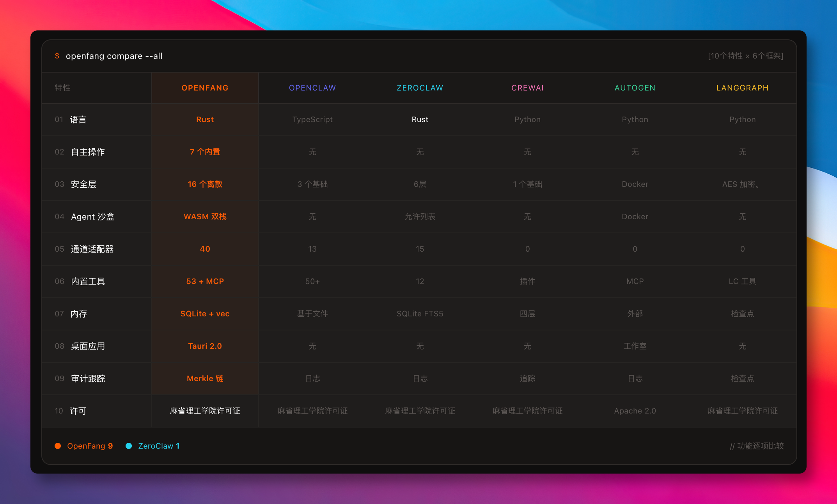Click row 04 Agent 沙盒 feature label
The height and width of the screenshot is (504, 837).
pyautogui.click(x=92, y=217)
